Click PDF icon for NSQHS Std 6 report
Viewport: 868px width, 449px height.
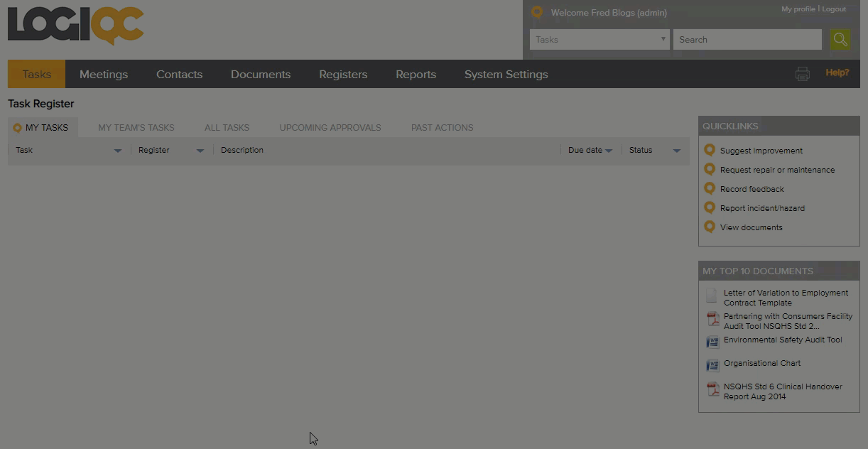pyautogui.click(x=712, y=390)
